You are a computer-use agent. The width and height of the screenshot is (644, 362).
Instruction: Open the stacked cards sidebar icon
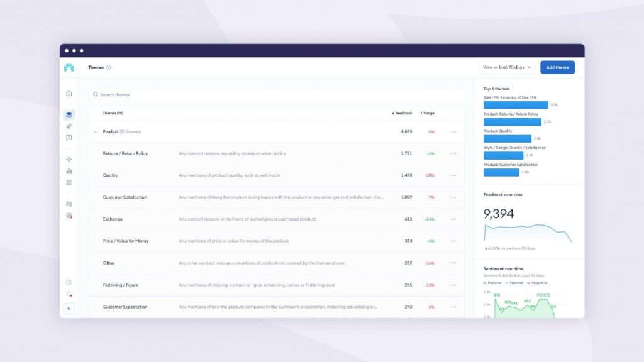tap(69, 204)
